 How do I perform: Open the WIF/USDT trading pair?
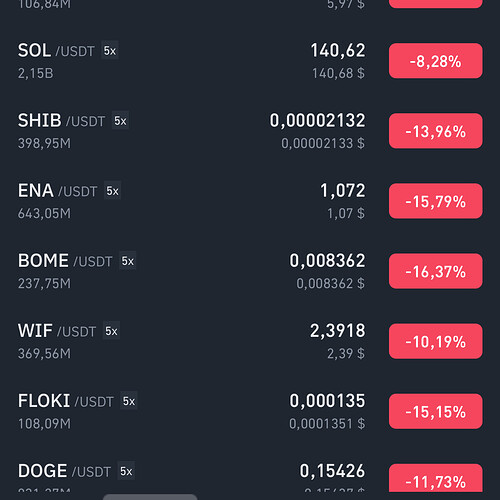[250, 341]
